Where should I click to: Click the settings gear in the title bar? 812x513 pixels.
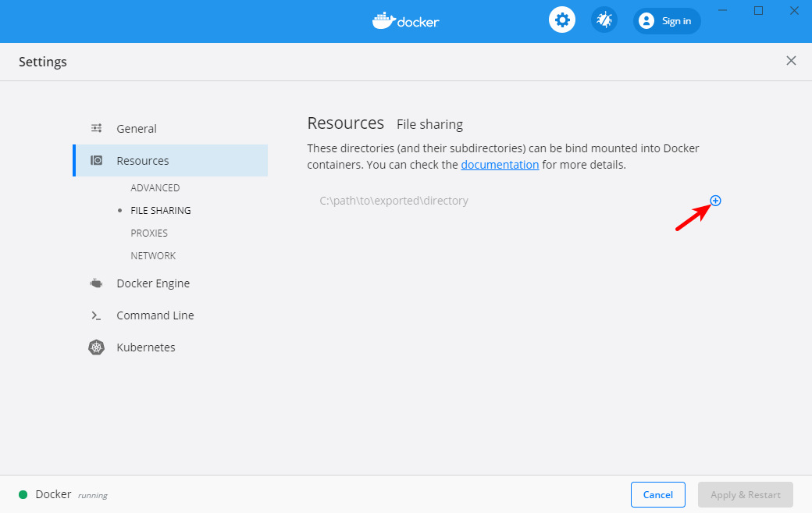(x=562, y=20)
